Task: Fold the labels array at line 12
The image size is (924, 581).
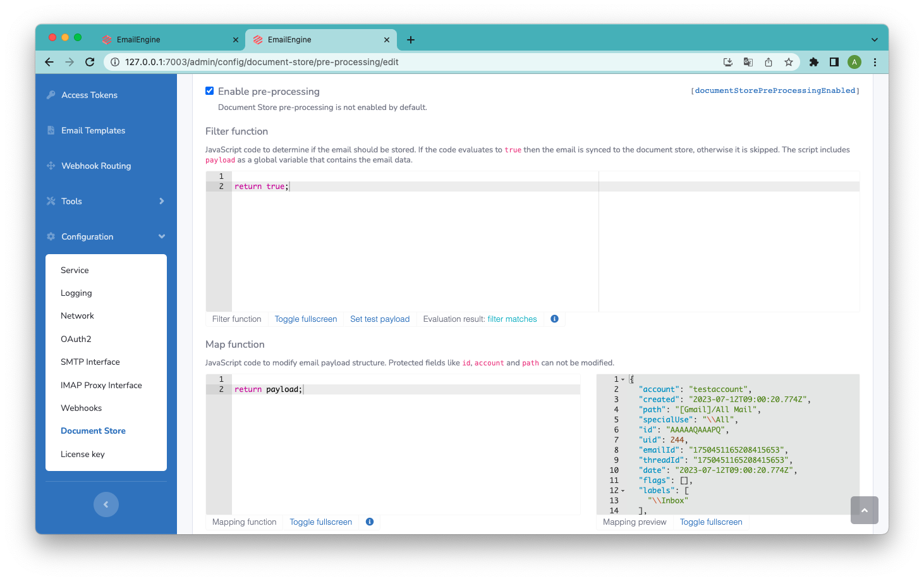Action: (x=623, y=491)
